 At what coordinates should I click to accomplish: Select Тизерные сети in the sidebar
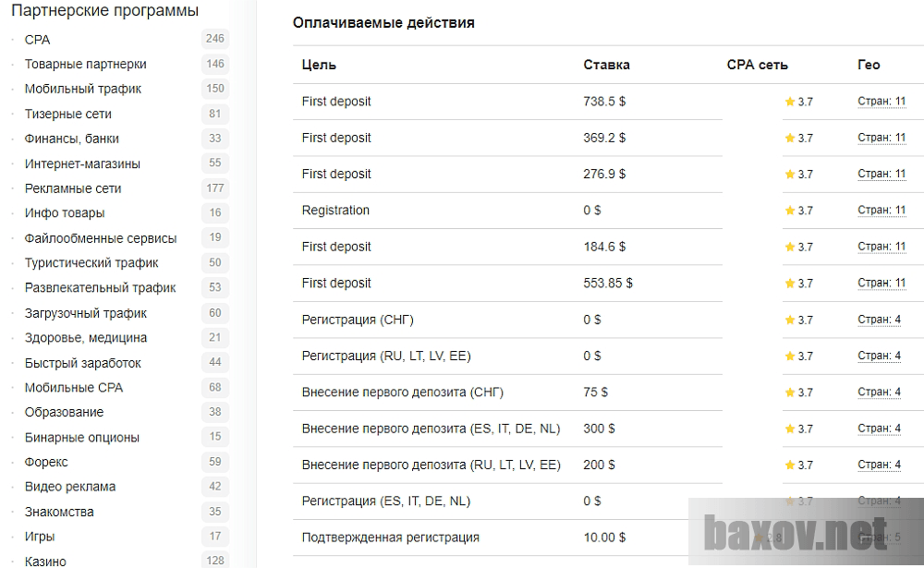tap(67, 114)
